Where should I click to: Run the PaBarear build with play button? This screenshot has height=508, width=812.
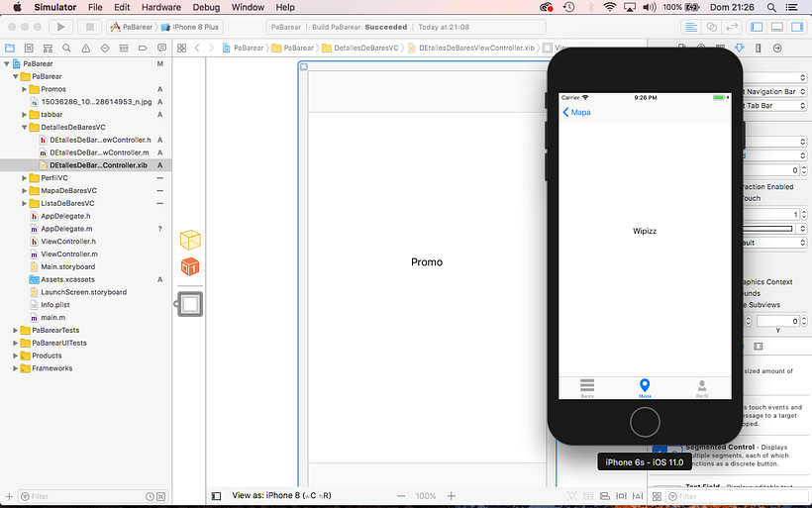tap(61, 27)
